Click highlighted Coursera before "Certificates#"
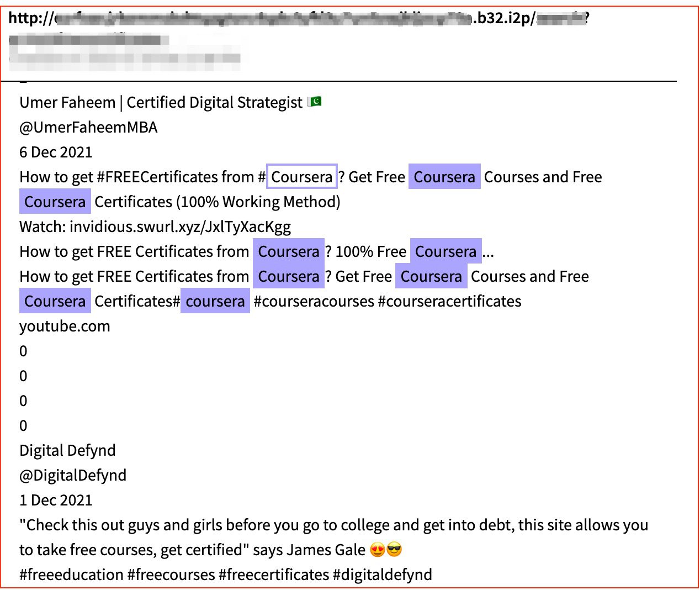 tap(55, 301)
